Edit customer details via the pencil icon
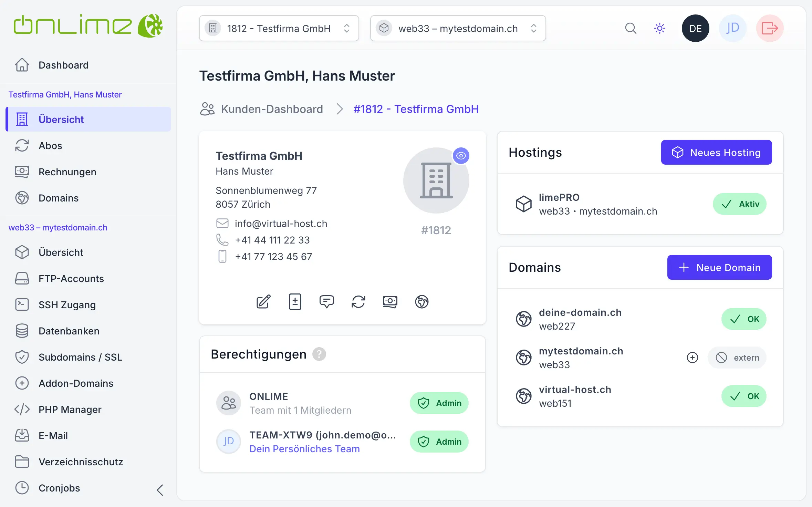This screenshot has height=507, width=812. (x=263, y=301)
